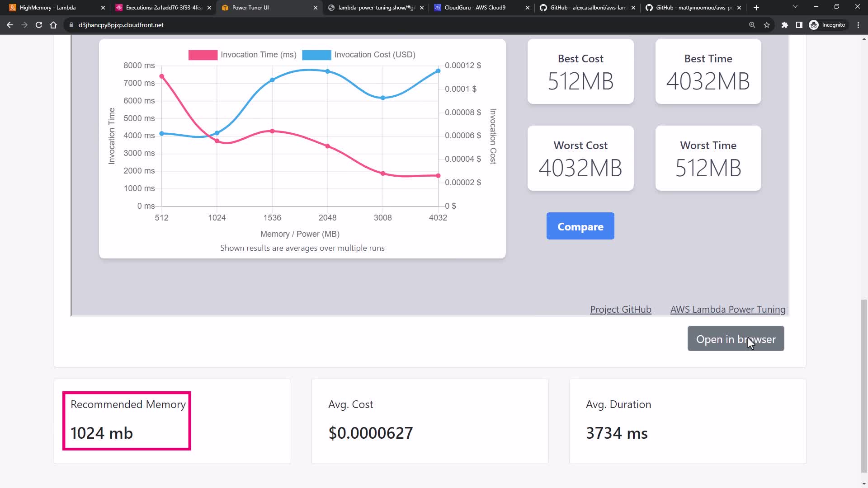Open the extensions puzzle icon

pos(785,25)
